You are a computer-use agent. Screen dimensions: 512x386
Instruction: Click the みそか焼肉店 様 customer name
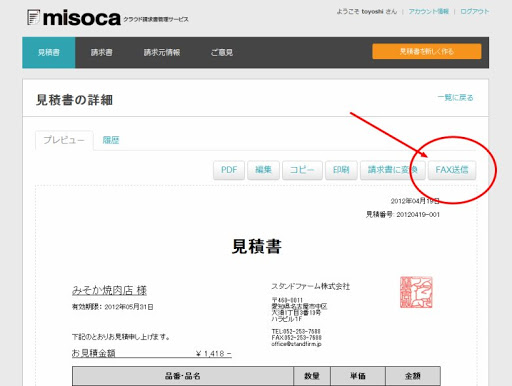[x=109, y=290]
